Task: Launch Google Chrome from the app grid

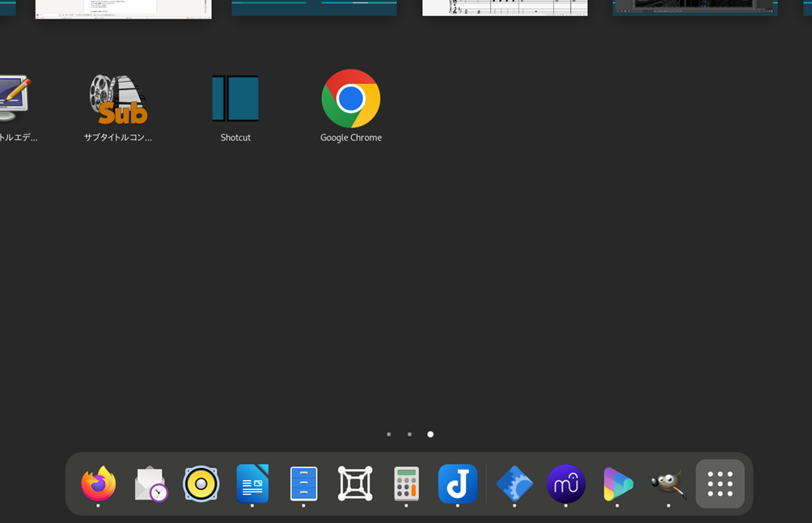Action: (350, 99)
